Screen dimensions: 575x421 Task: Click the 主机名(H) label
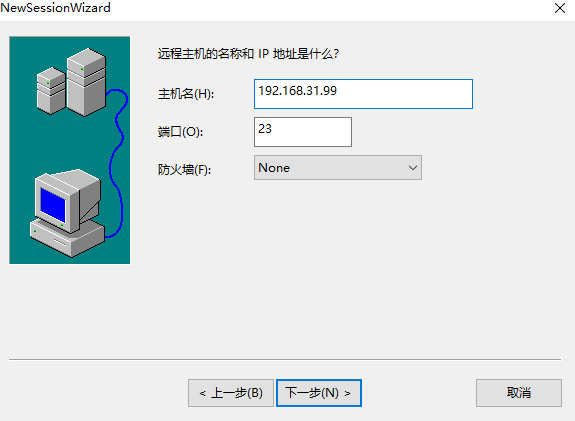[x=186, y=94]
